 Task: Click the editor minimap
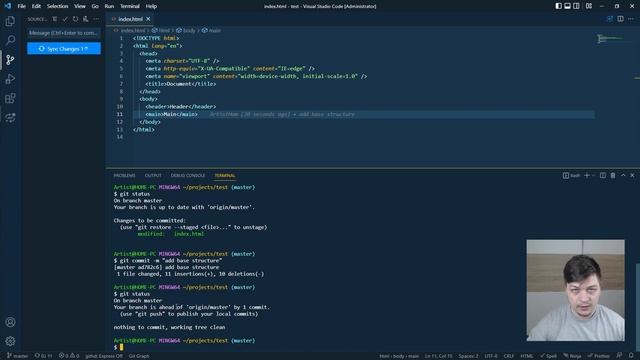[x=611, y=39]
